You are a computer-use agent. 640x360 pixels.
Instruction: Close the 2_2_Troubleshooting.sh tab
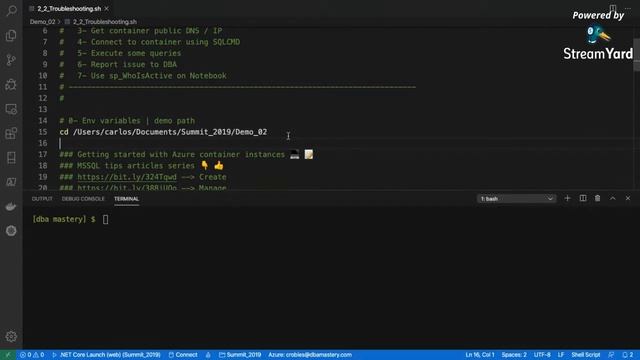107,9
